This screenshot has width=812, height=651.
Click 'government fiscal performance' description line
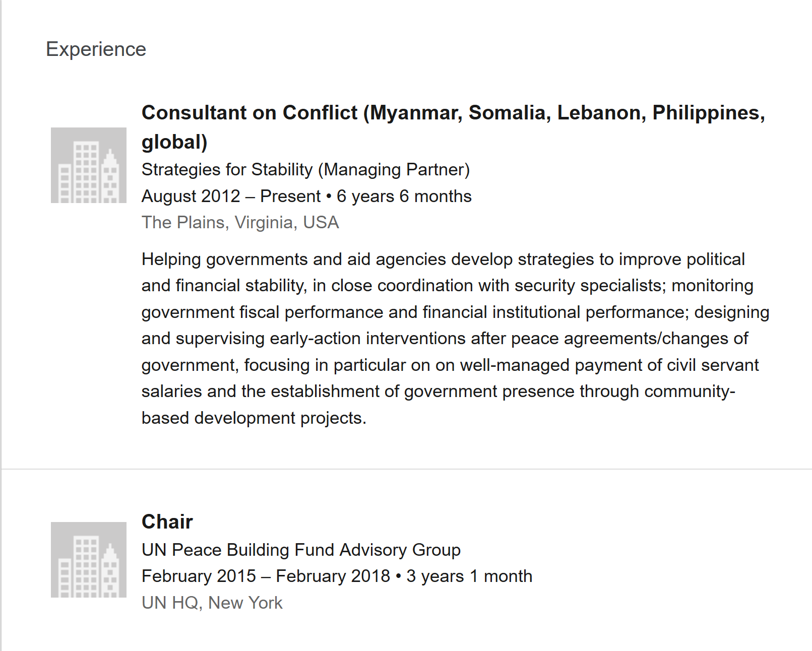(x=455, y=312)
